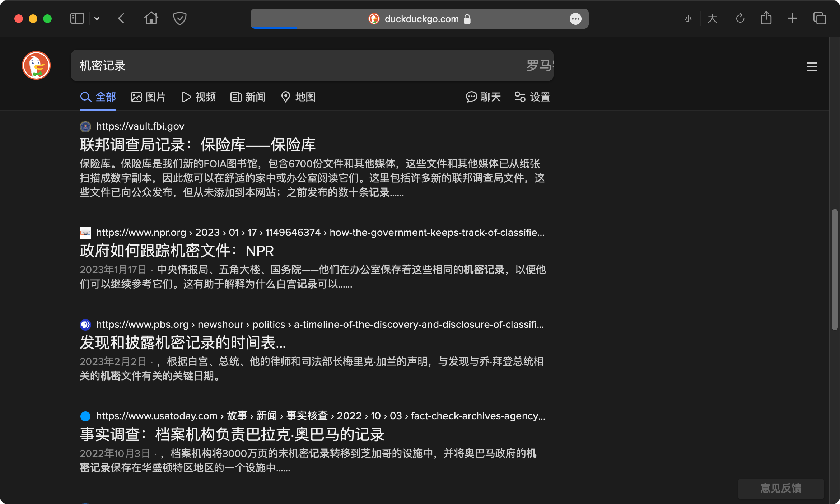Open the npr.org URL breadcrumb
The width and height of the screenshot is (840, 504).
coord(320,233)
